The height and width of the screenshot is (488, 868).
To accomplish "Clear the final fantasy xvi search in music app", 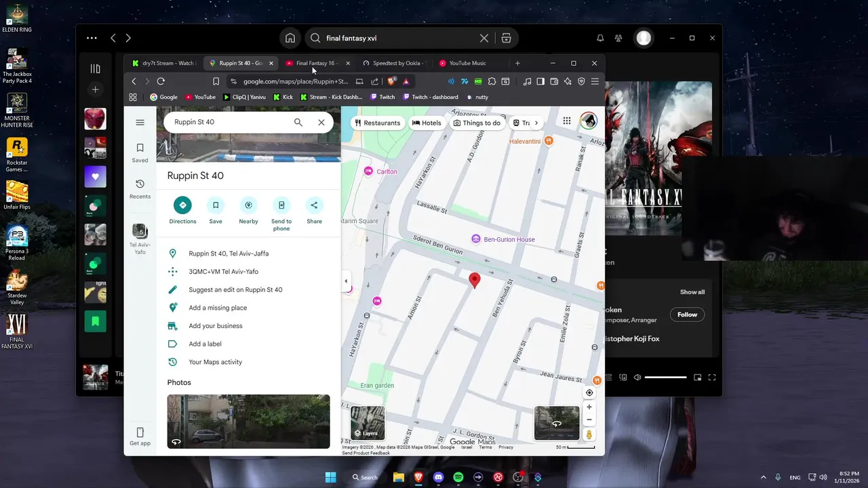I will click(484, 38).
